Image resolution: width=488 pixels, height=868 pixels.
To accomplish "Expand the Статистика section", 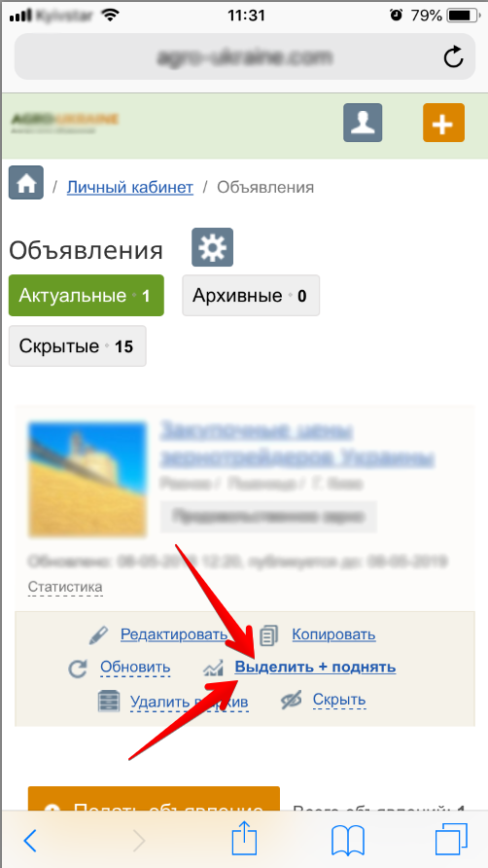I will (65, 587).
